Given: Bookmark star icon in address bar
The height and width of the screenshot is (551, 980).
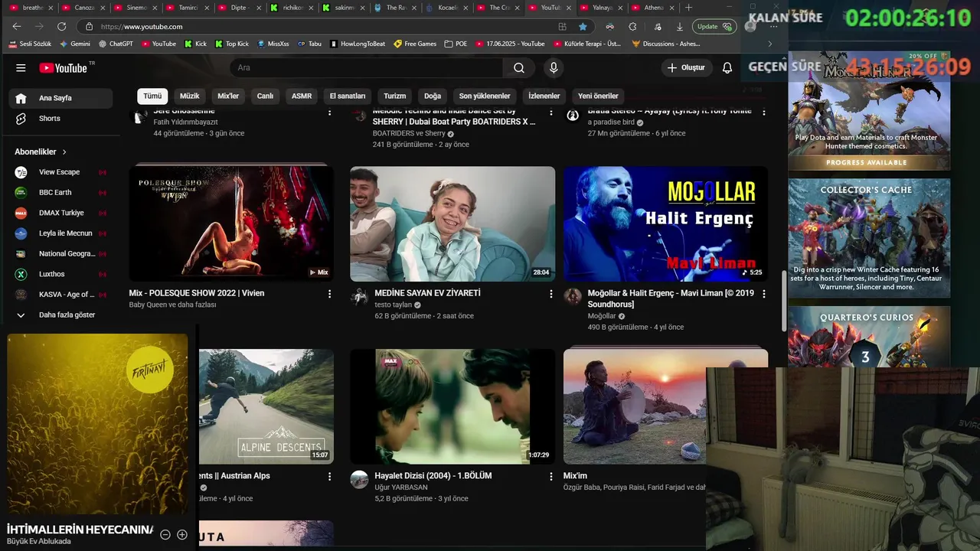Looking at the screenshot, I should click(583, 26).
